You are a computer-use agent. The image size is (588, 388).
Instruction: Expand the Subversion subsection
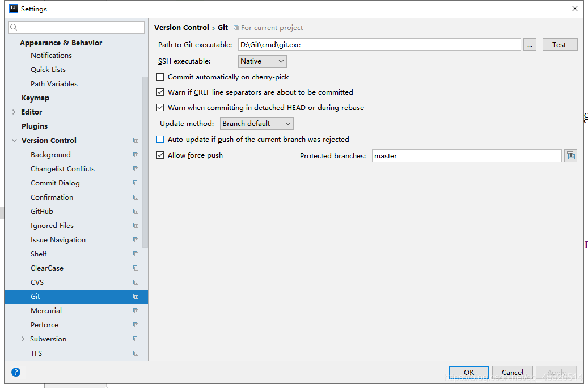[23, 339]
